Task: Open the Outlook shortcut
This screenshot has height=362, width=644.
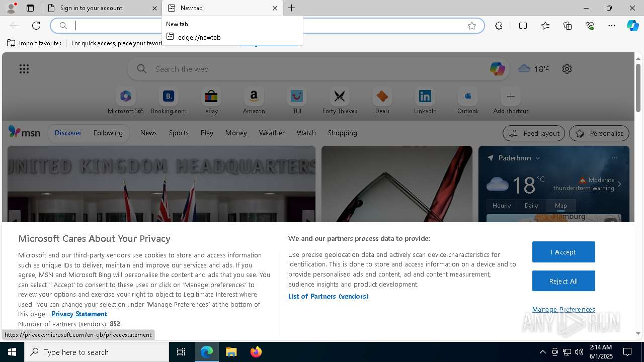Action: [468, 101]
